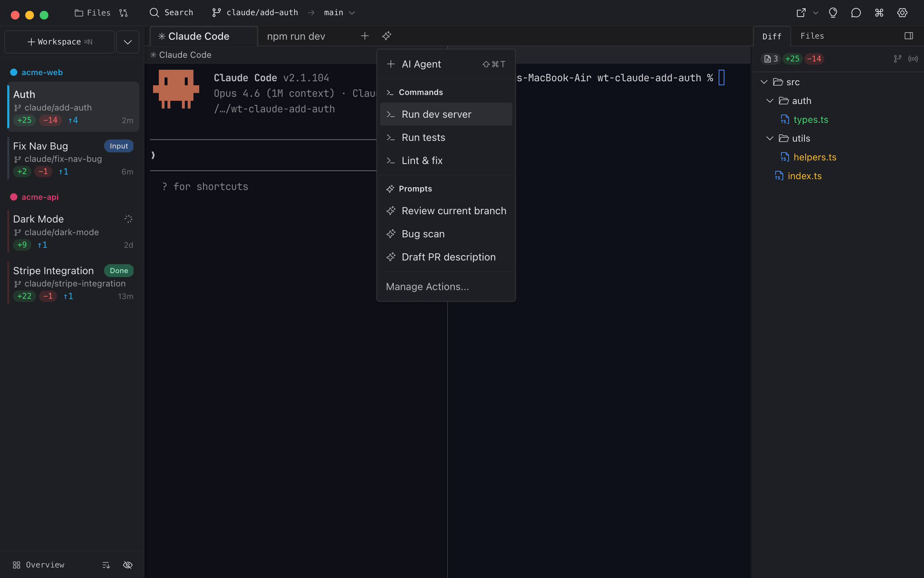Click the +25 additions badge in Diff panel
Viewport: 924px width, 578px height.
tap(792, 59)
